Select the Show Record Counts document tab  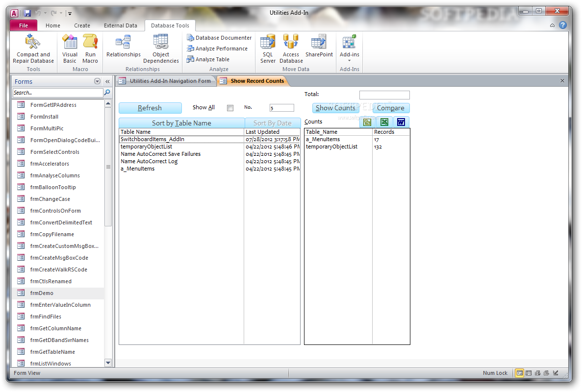tap(253, 81)
